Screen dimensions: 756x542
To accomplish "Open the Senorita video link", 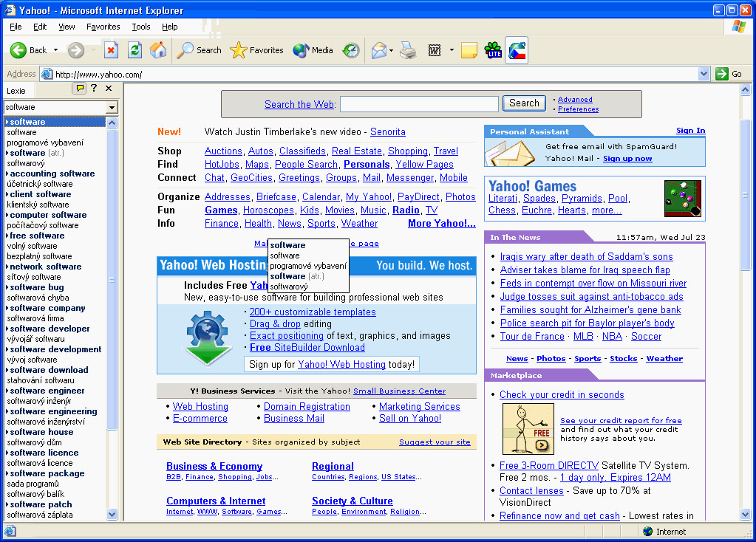I will coord(388,132).
